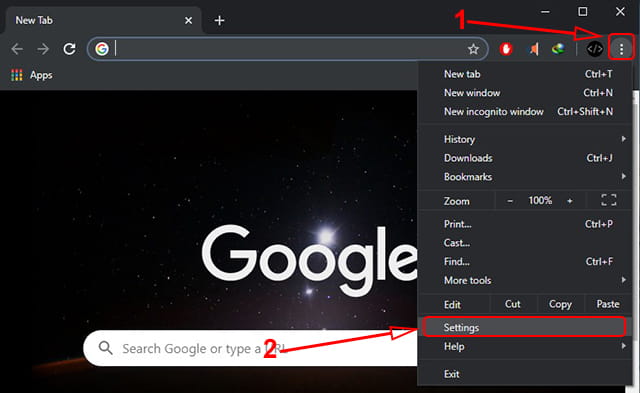This screenshot has width=640, height=393.
Task: Click the 100% zoom level value
Action: [540, 200]
